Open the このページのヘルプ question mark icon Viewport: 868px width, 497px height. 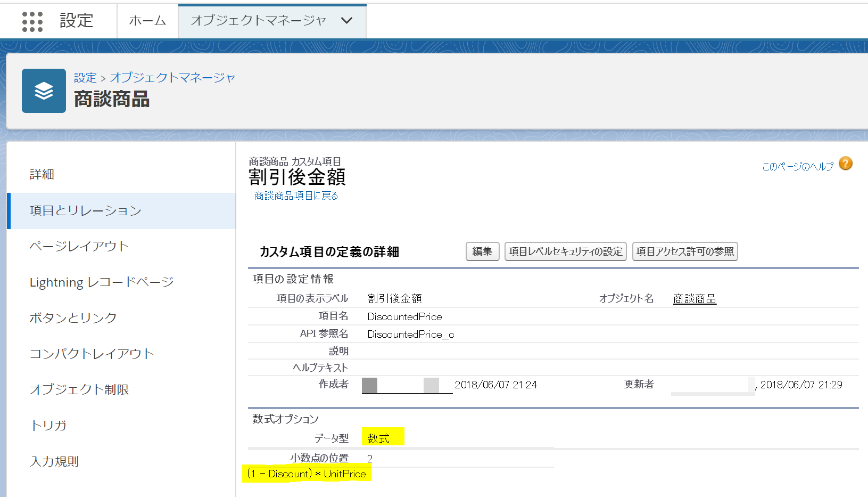click(845, 164)
